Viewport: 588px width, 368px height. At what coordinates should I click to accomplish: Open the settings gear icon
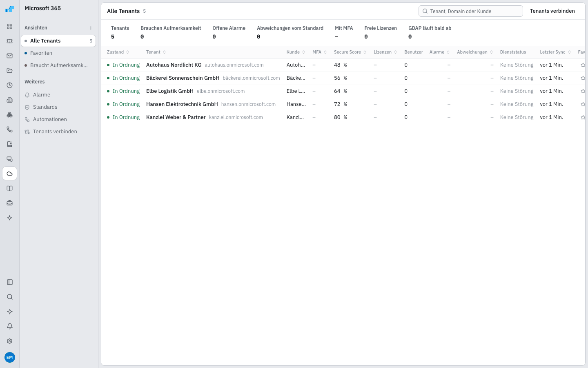10,341
